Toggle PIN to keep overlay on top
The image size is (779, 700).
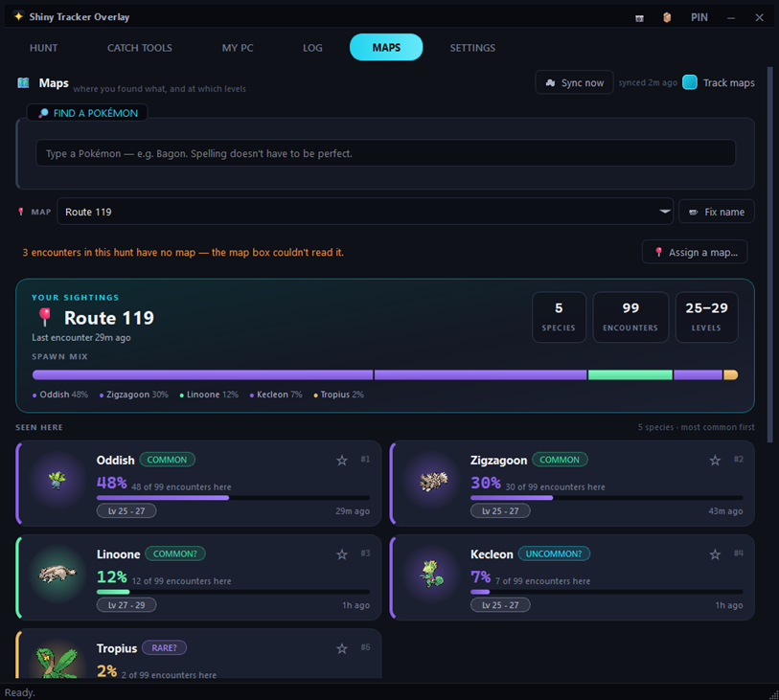pos(699,17)
